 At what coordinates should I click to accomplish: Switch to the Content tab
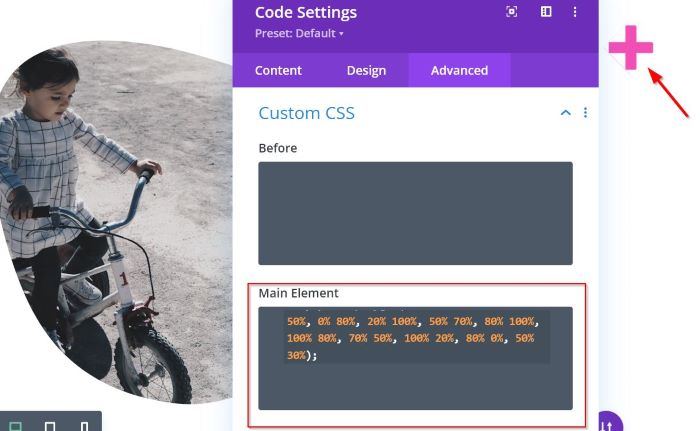click(278, 70)
